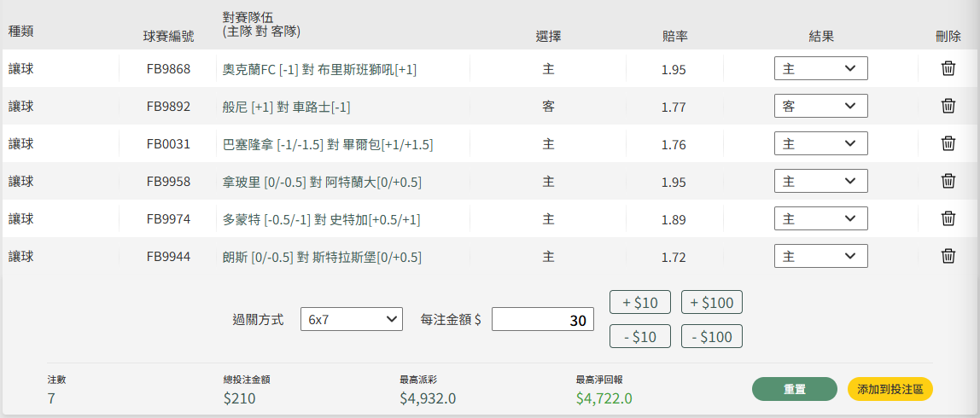980x418 pixels.
Task: Open result dropdown for 朗斯 row
Action: tap(820, 256)
